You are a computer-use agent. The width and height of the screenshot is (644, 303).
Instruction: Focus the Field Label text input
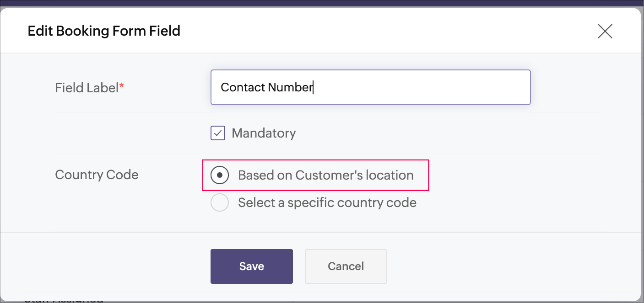pyautogui.click(x=370, y=87)
